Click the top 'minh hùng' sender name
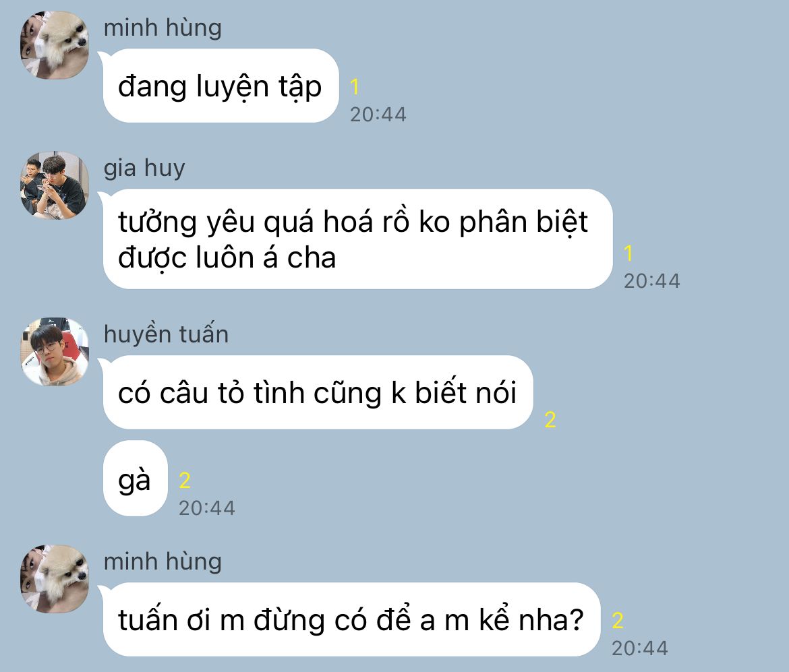The height and width of the screenshot is (672, 789). pos(163,28)
